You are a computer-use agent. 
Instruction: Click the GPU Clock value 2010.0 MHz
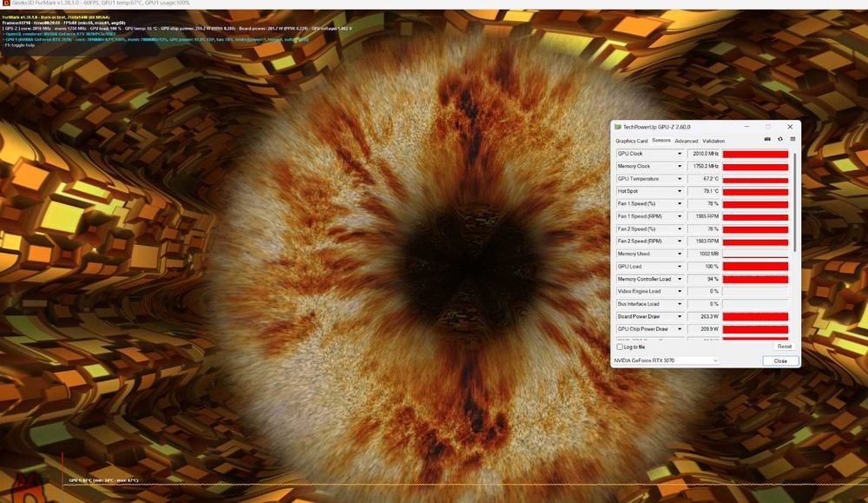click(704, 154)
